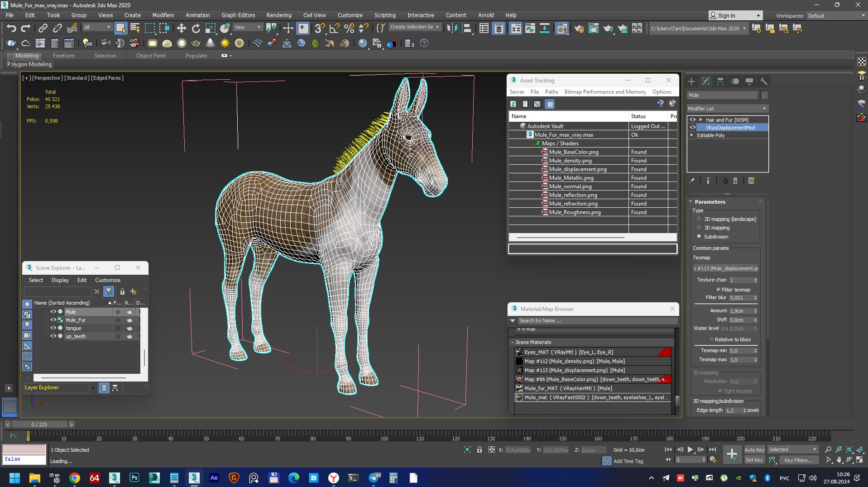This screenshot has height=487, width=868.
Task: Expand the Hair and Fur modifier entry
Action: coord(701,120)
